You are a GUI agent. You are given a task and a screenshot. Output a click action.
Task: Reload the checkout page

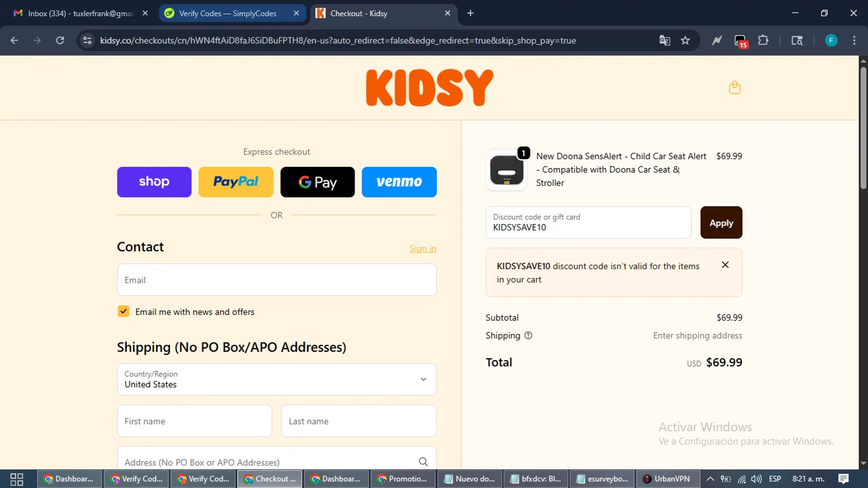coord(60,41)
